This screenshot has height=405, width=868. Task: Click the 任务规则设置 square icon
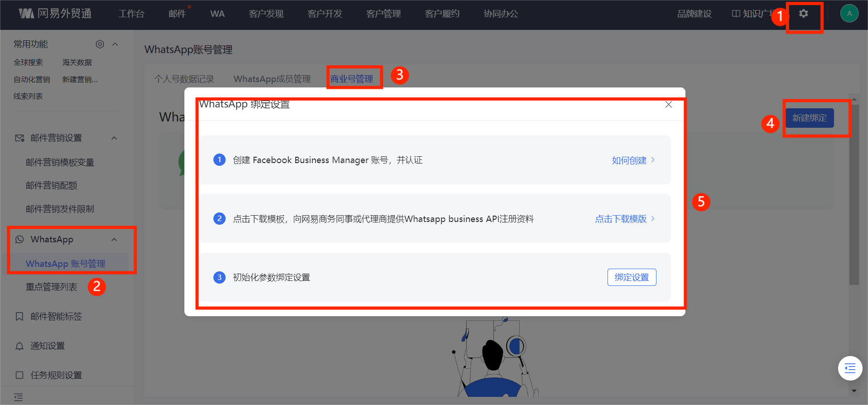click(19, 375)
